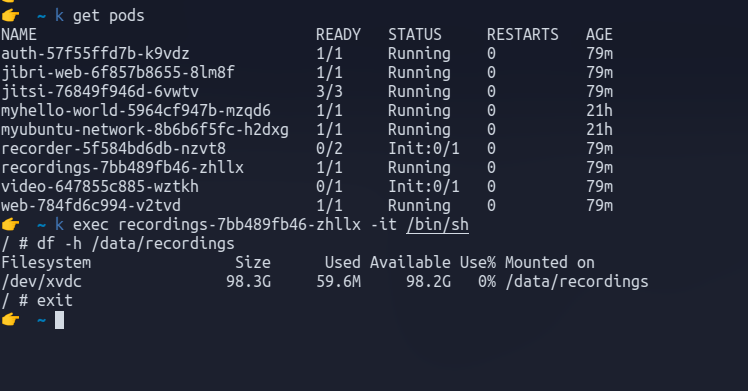
Task: Click the terminal cursor block on the last line
Action: [59, 320]
